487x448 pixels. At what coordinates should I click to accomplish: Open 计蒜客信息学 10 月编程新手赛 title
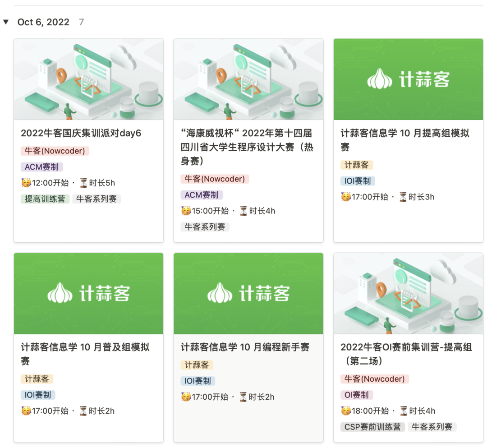coord(245,347)
